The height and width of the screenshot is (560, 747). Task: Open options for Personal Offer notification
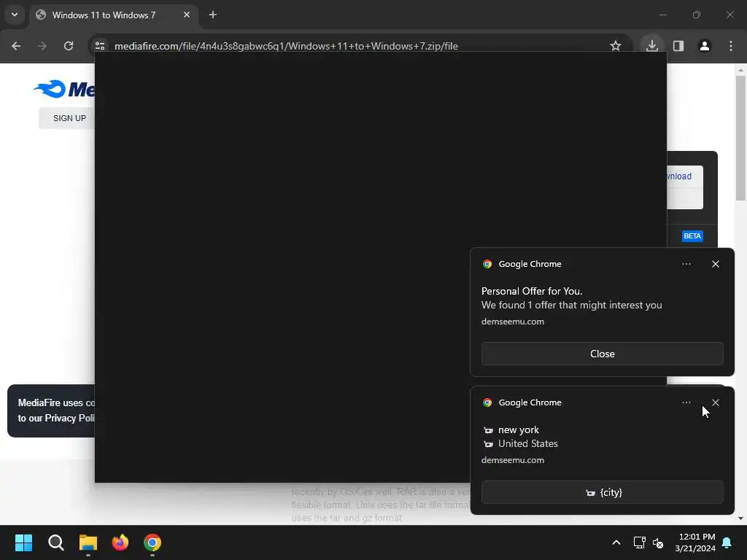point(686,264)
